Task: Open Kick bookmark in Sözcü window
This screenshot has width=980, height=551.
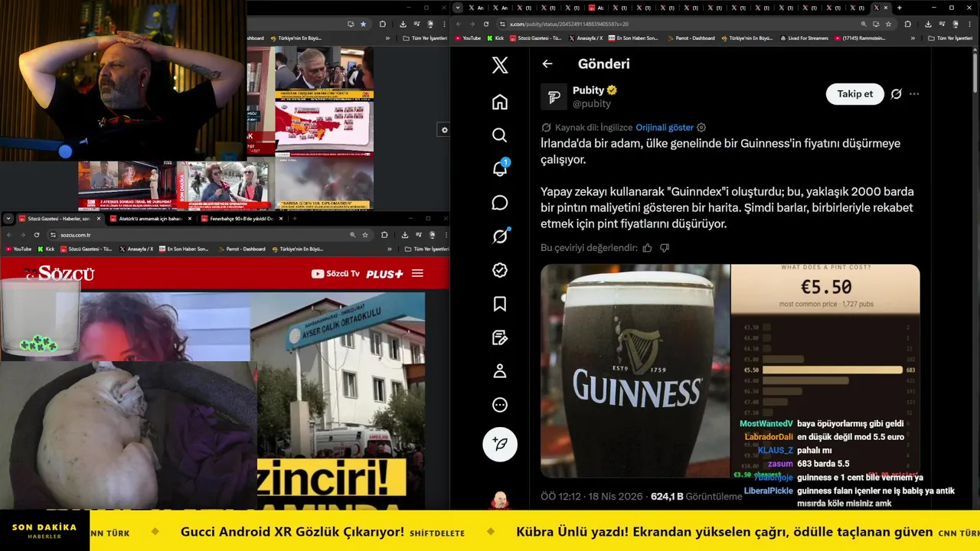Action: pos(45,249)
